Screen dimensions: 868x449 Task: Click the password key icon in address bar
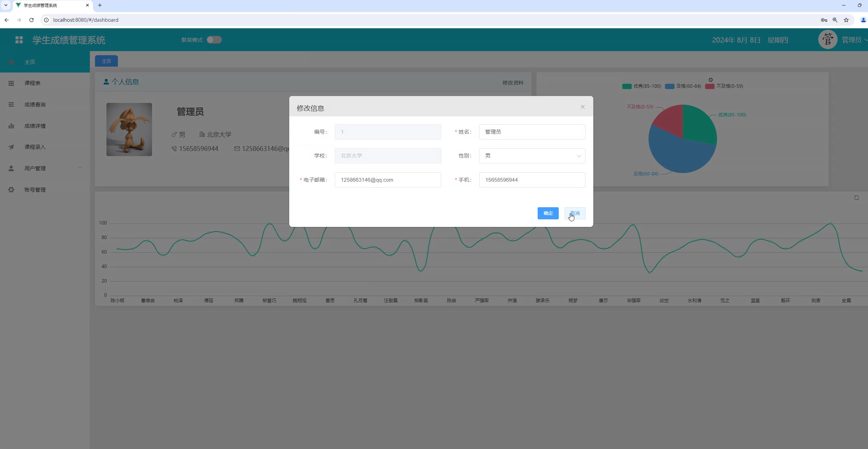(824, 20)
